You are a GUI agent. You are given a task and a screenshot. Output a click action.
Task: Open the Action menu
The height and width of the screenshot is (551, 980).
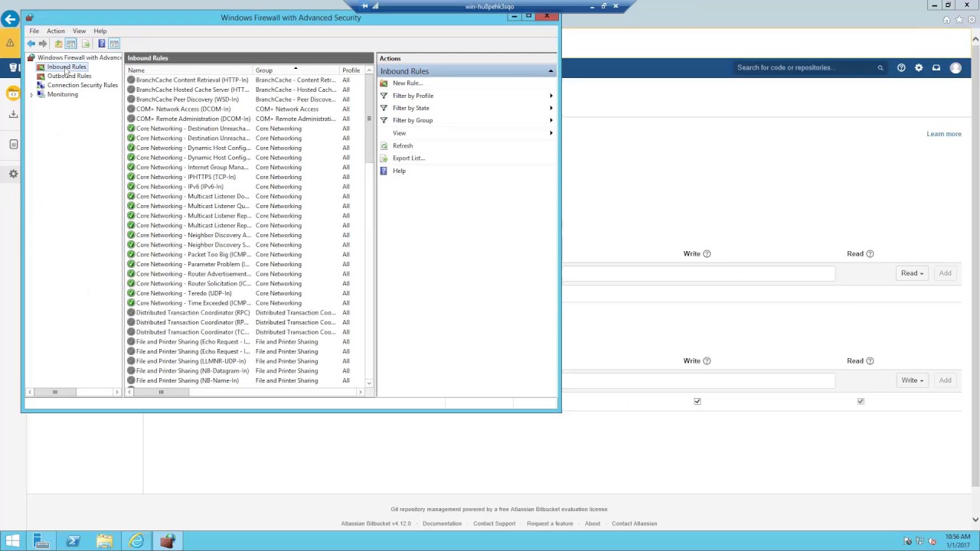pos(56,31)
